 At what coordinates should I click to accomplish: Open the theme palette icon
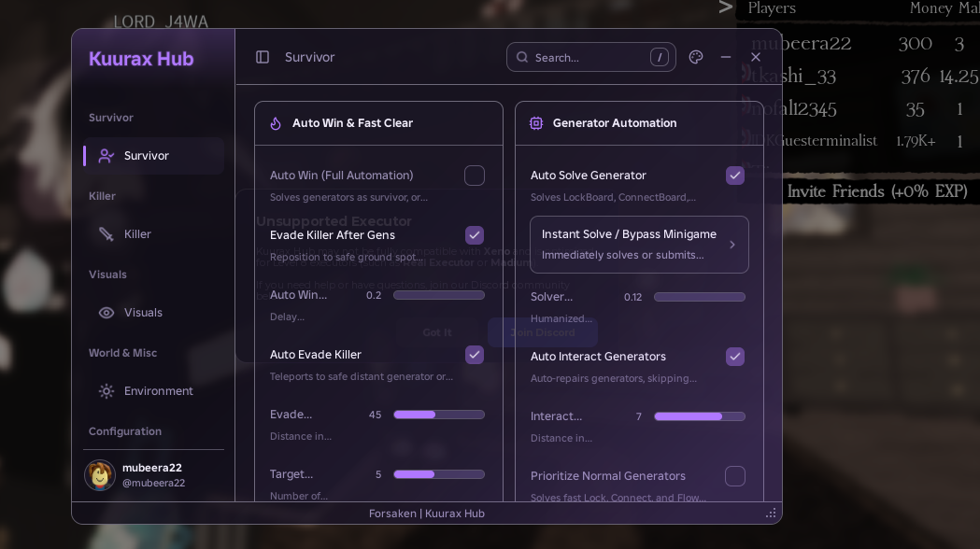pyautogui.click(x=696, y=58)
